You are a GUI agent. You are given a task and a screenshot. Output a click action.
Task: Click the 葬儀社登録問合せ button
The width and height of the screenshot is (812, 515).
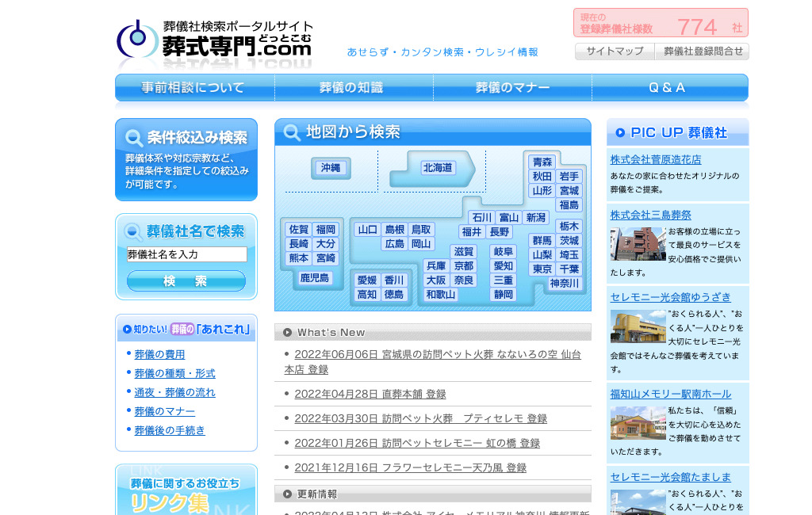pyautogui.click(x=703, y=51)
